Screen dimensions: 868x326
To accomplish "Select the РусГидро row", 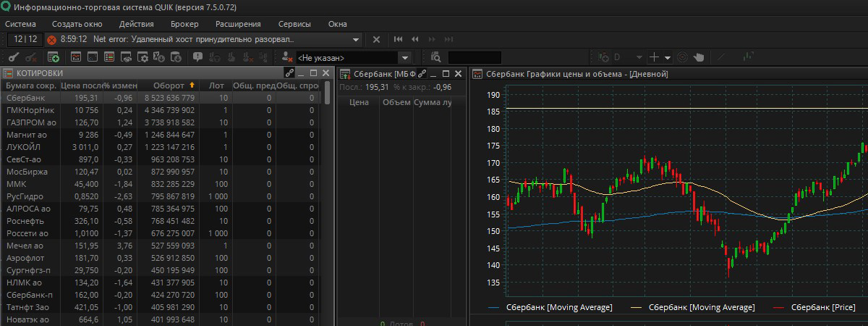I will pos(161,196).
